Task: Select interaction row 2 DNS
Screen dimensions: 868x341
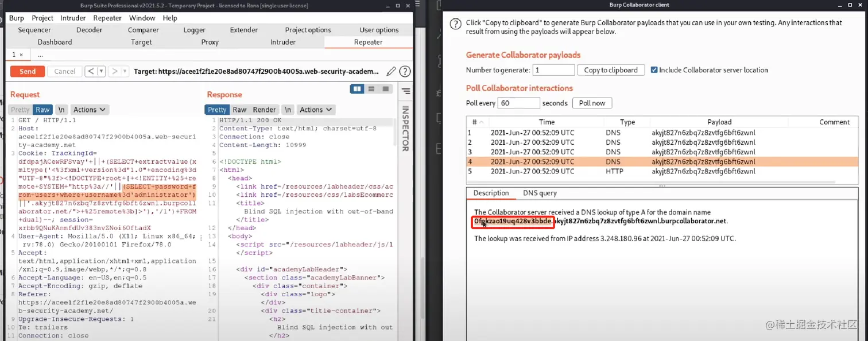Action: 662,142
